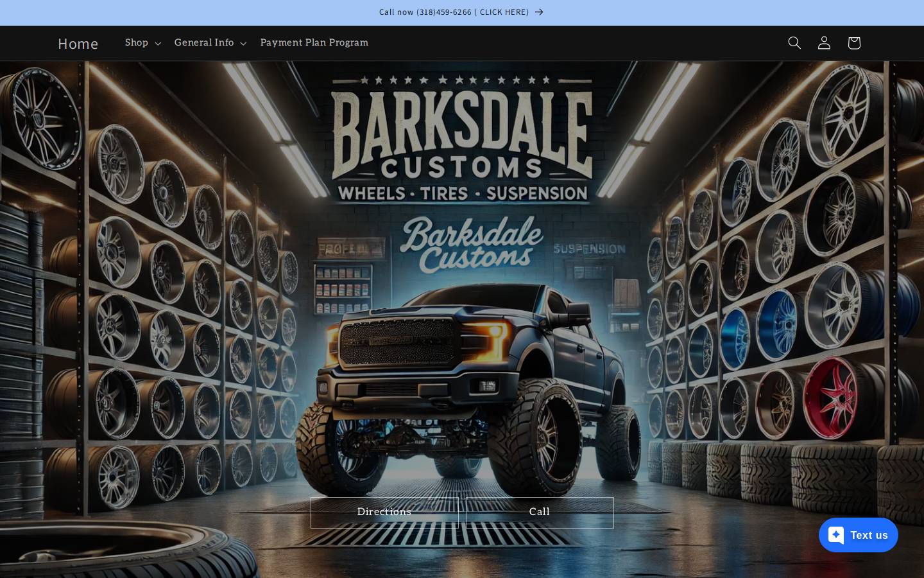The width and height of the screenshot is (924, 578).
Task: Expand the General Info dropdown chevron
Action: tap(243, 44)
